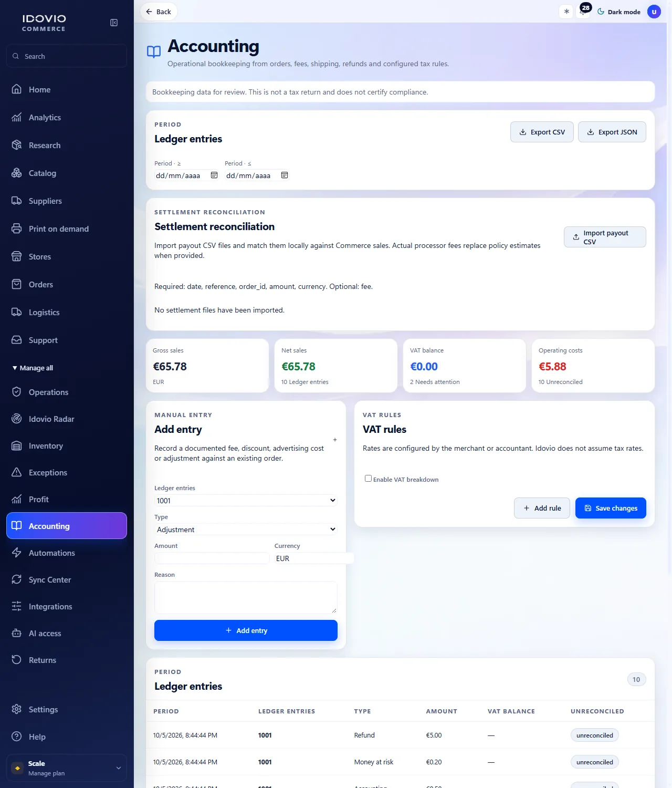
Task: Click the Currency EUR field
Action: pos(314,558)
